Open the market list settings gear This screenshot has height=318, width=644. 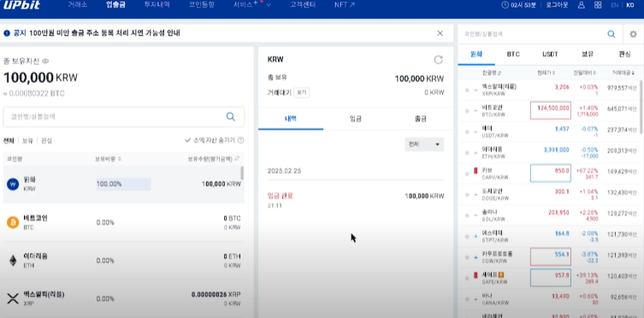click(x=633, y=34)
